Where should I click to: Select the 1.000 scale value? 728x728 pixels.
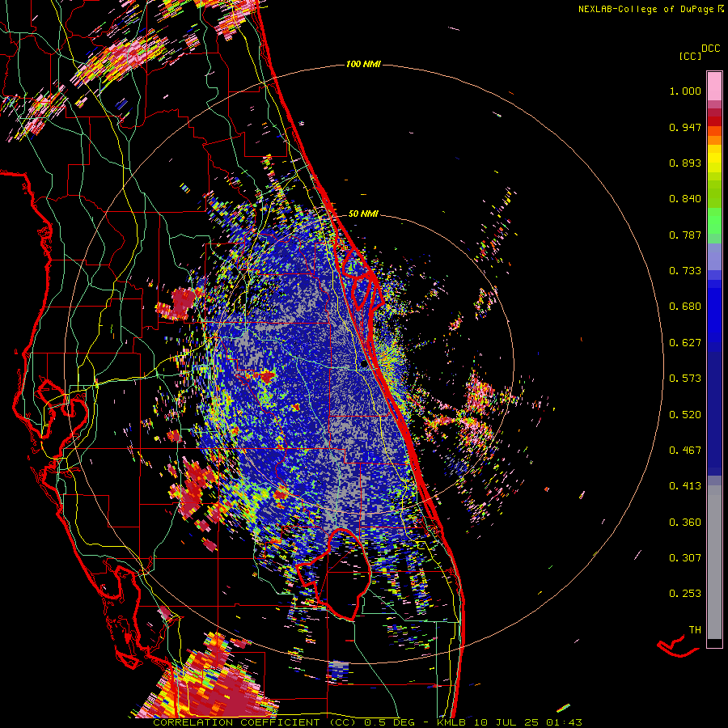[x=685, y=91]
